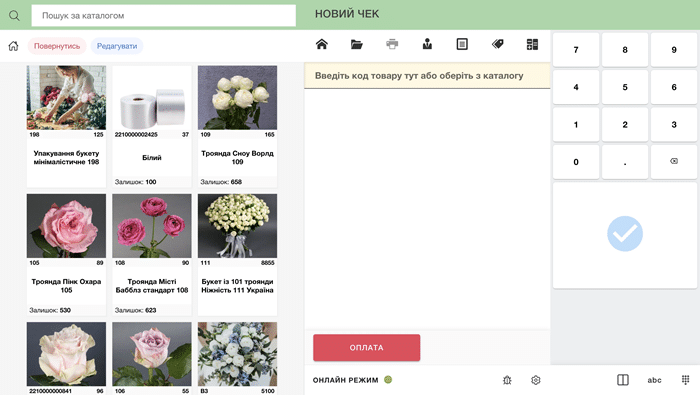Click the printer icon
700x395 pixels.
[x=392, y=44]
